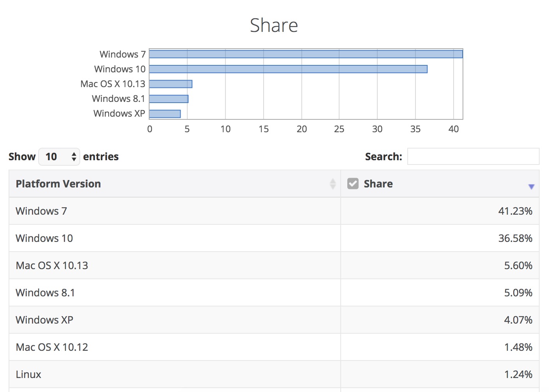Click the Search input field
Screen dimensions: 549x392
pyautogui.click(x=473, y=156)
